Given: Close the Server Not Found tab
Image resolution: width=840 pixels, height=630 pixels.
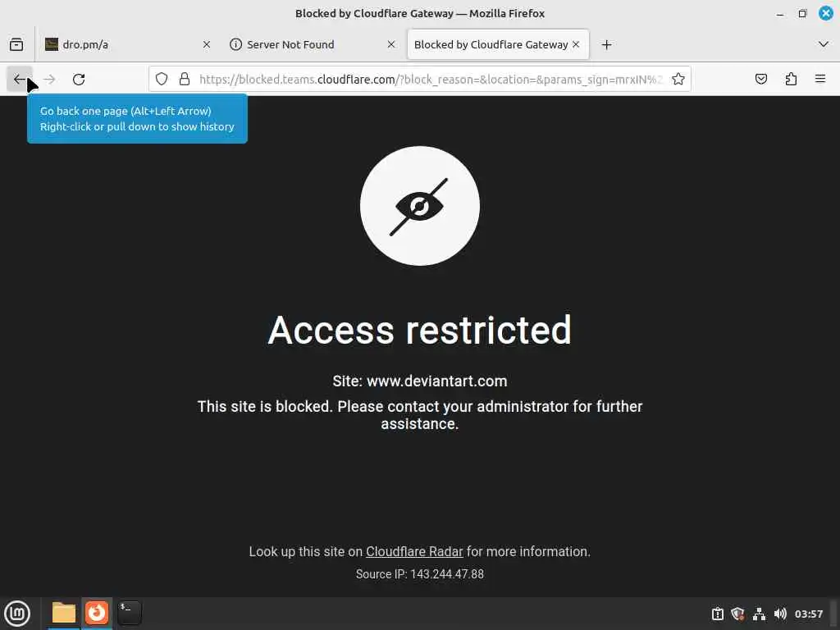Looking at the screenshot, I should (x=391, y=44).
